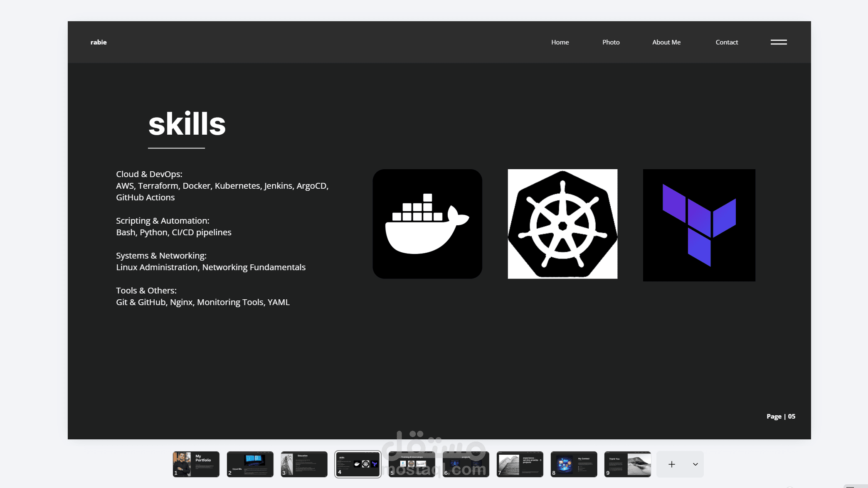Select page 1 My Portfolio thumbnail
The width and height of the screenshot is (868, 488).
[196, 464]
